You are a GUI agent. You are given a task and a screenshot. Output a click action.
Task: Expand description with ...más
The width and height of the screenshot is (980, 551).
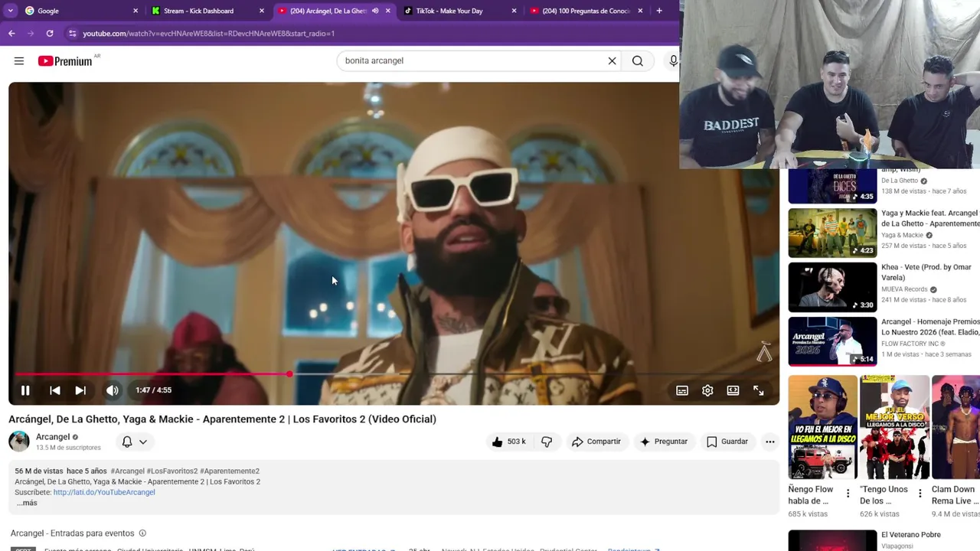pos(27,503)
